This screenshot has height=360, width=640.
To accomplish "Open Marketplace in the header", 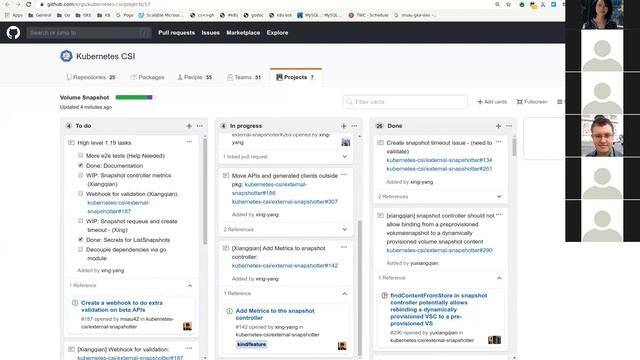I will pyautogui.click(x=243, y=33).
